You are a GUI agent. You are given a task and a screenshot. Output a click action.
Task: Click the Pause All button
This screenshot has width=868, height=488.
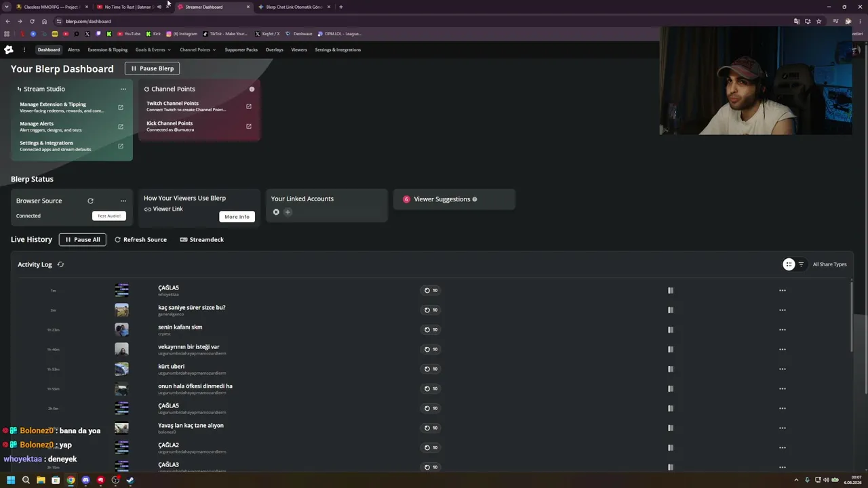click(x=82, y=239)
